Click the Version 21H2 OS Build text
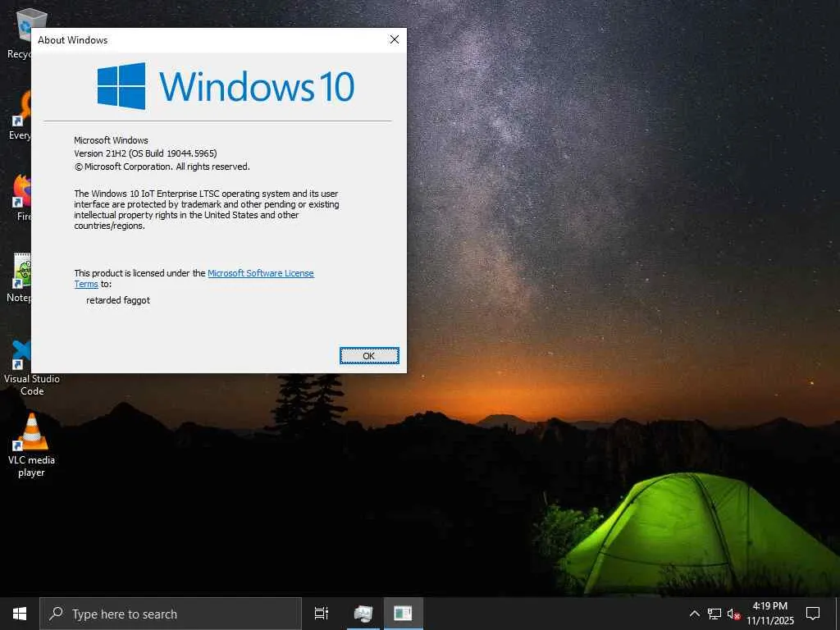 (x=145, y=153)
